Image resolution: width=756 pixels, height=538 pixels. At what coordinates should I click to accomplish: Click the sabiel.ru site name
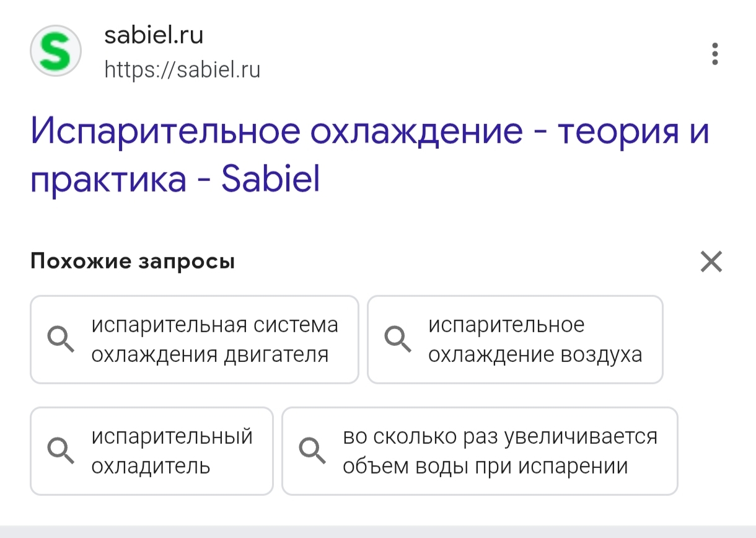[154, 35]
